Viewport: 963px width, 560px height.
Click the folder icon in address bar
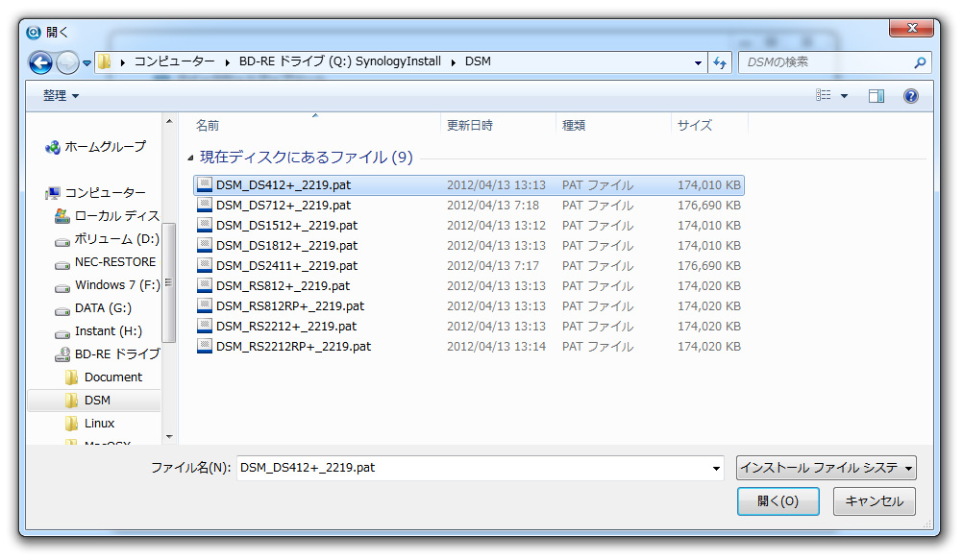pos(105,61)
